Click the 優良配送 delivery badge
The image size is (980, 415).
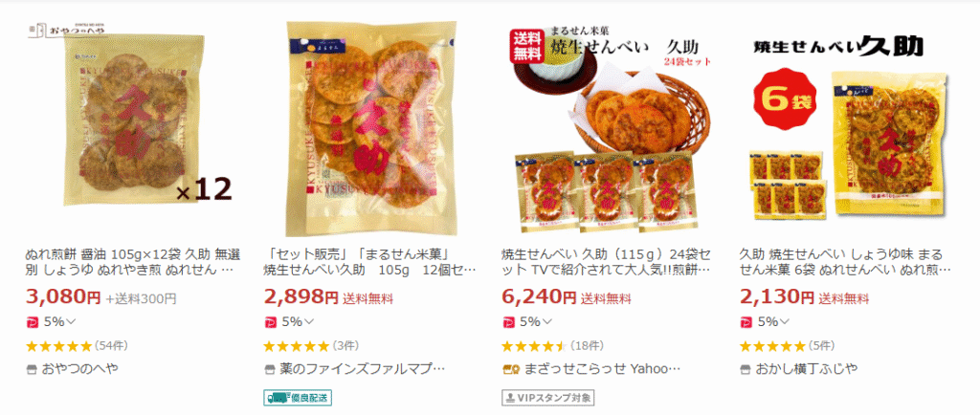tap(298, 398)
